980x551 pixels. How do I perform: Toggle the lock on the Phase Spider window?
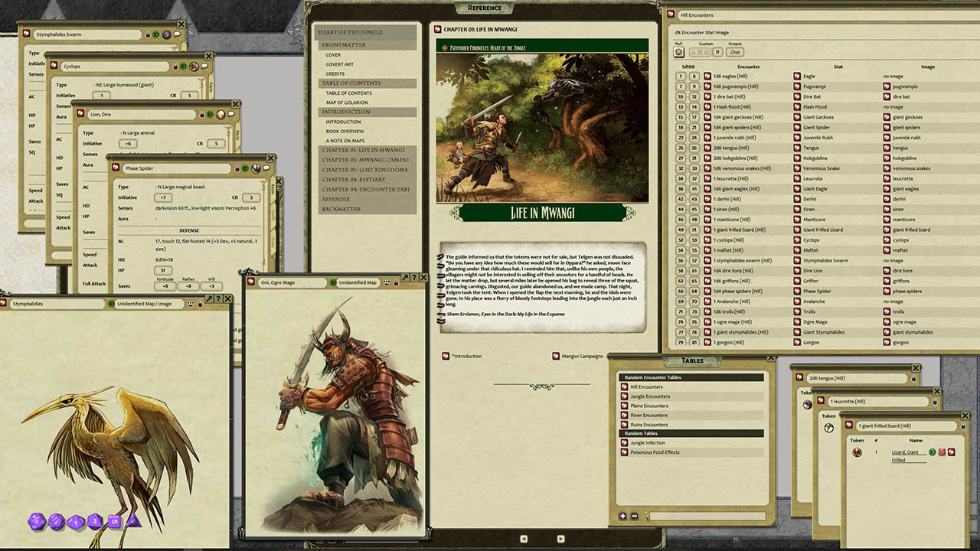(x=237, y=168)
